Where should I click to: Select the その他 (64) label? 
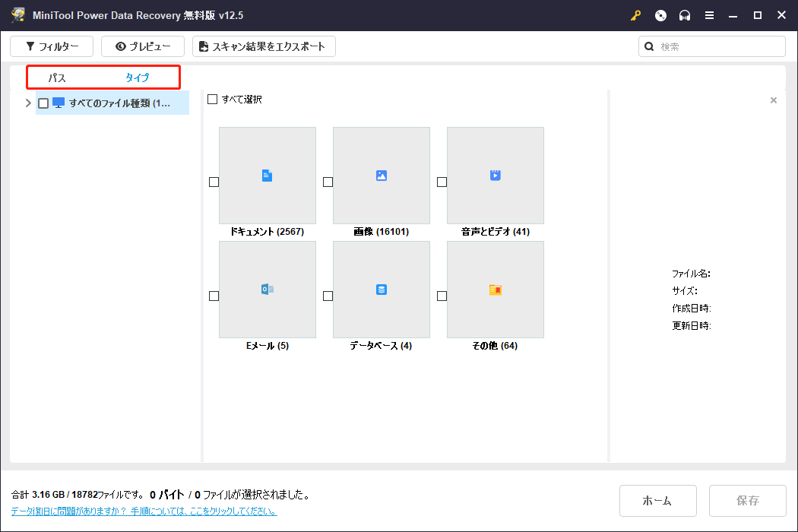point(496,346)
